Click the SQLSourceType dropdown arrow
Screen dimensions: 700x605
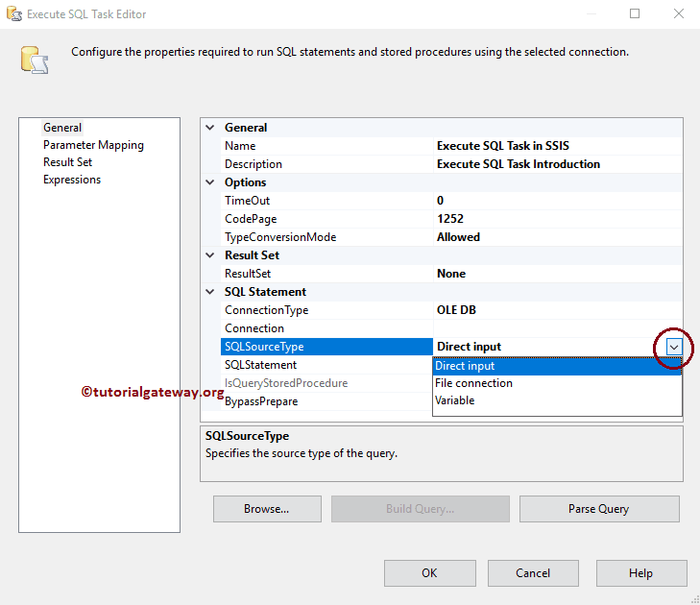(673, 347)
